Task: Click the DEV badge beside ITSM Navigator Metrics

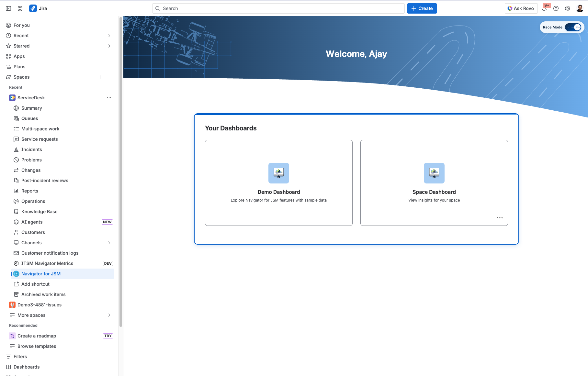Action: click(108, 263)
